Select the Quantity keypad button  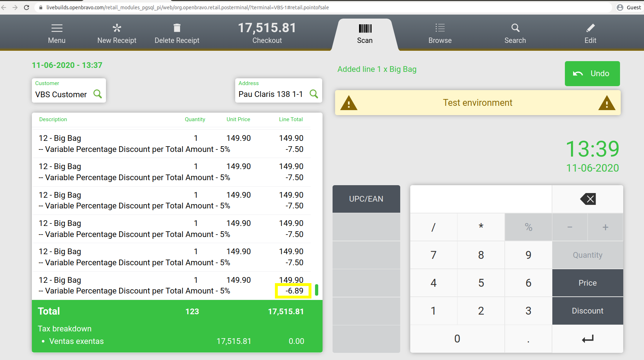[x=587, y=255]
